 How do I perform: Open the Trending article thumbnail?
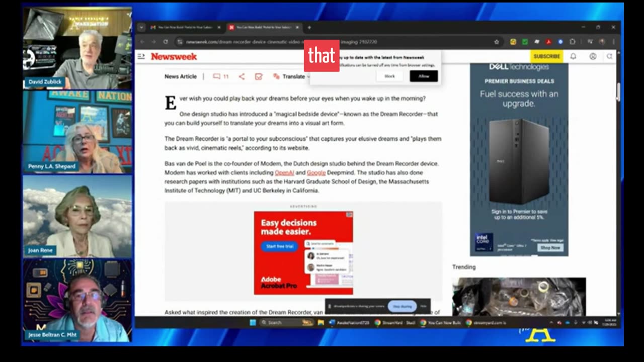(519, 297)
